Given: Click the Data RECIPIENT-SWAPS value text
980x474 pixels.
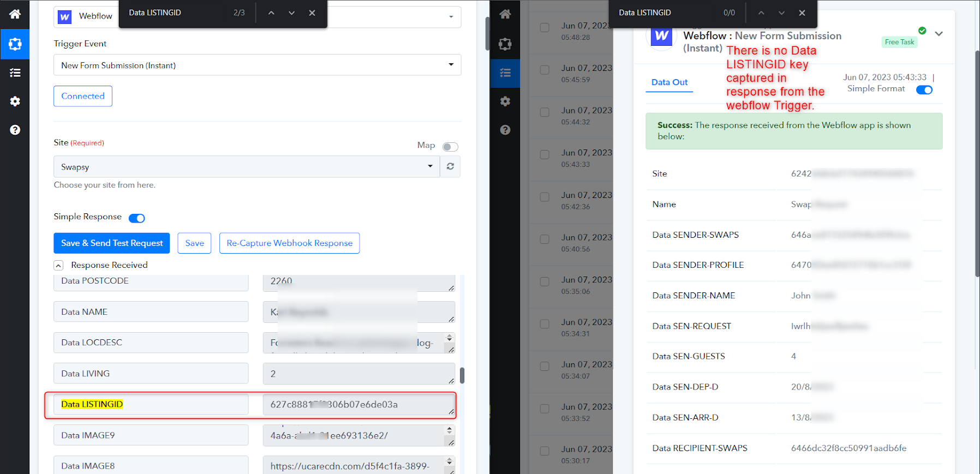Looking at the screenshot, I should (x=848, y=448).
